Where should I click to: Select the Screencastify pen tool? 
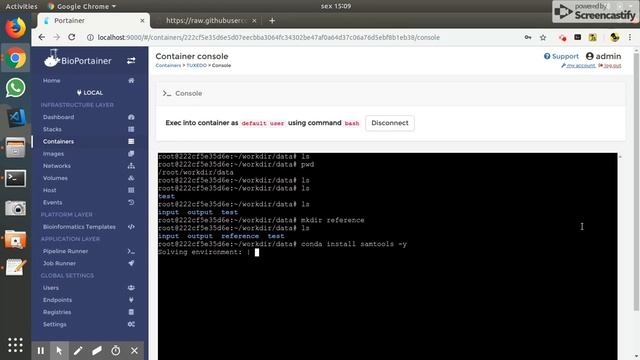(x=78, y=351)
